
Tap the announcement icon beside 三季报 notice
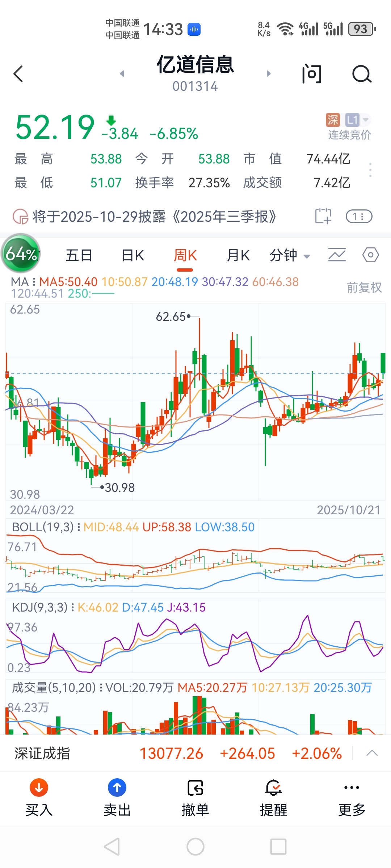(20, 217)
